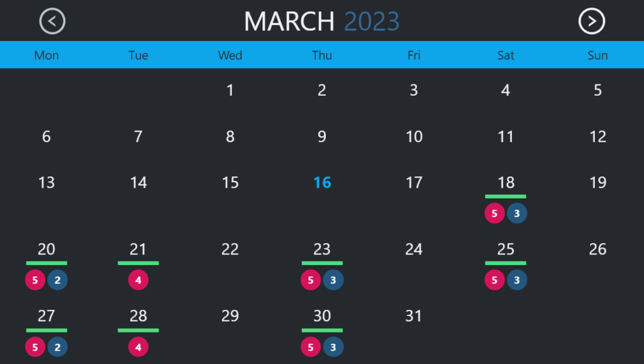This screenshot has height=364, width=644.
Task: Click red badge 4 under March 21
Action: (138, 280)
